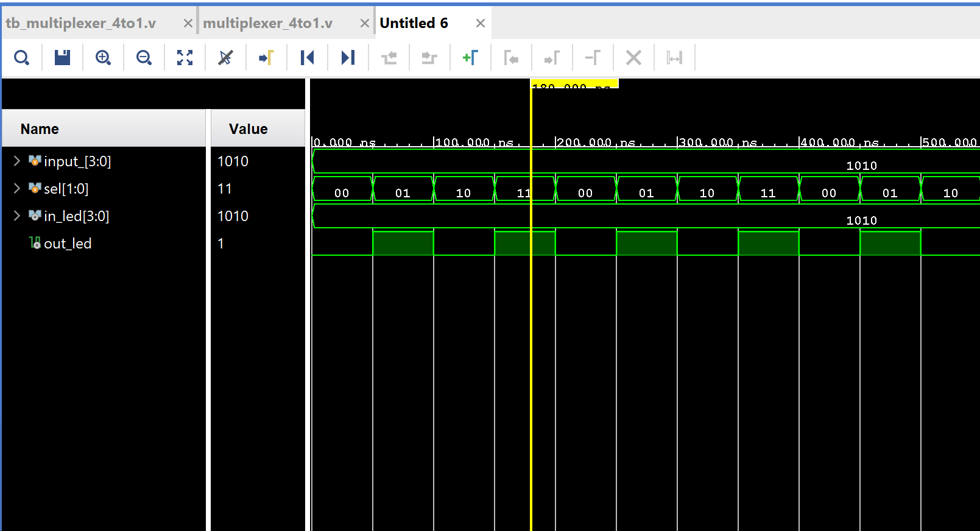This screenshot has width=980, height=531.
Task: Add a marker with green plus icon
Action: click(470, 58)
